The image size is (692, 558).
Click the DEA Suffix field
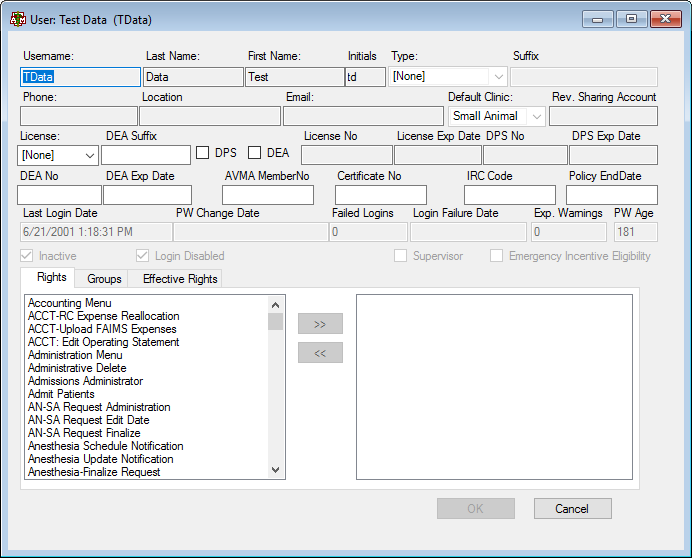point(146,155)
